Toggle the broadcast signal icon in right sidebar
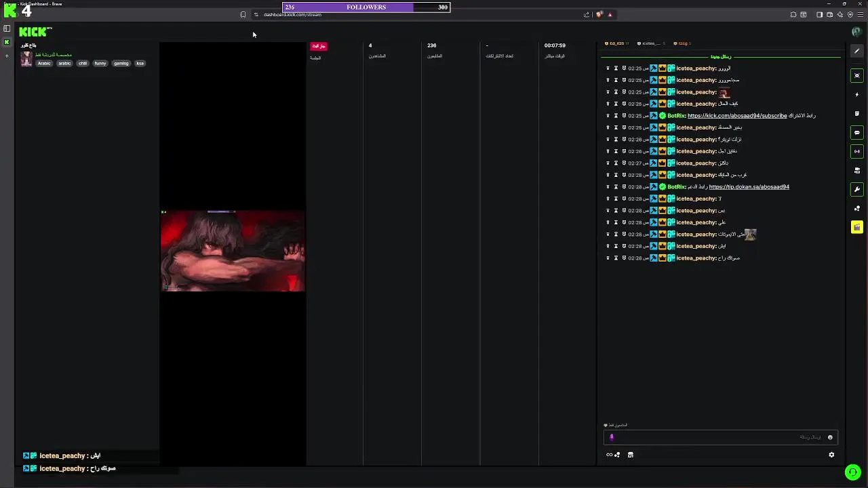868x488 pixels. [857, 151]
